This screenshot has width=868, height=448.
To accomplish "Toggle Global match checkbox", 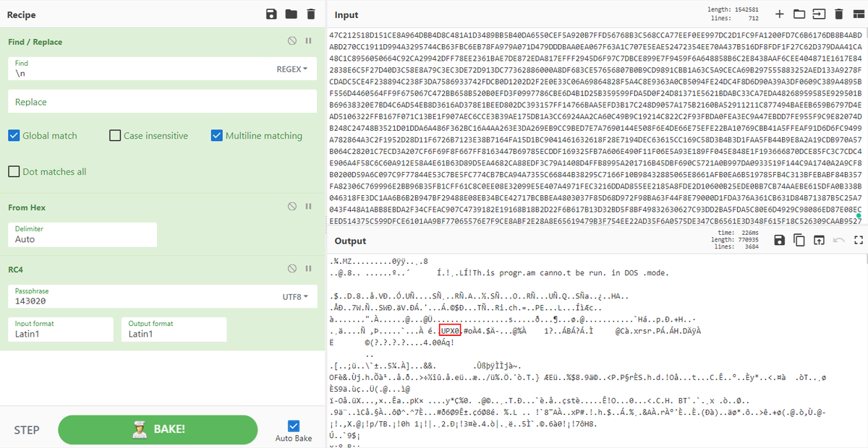I will [14, 135].
